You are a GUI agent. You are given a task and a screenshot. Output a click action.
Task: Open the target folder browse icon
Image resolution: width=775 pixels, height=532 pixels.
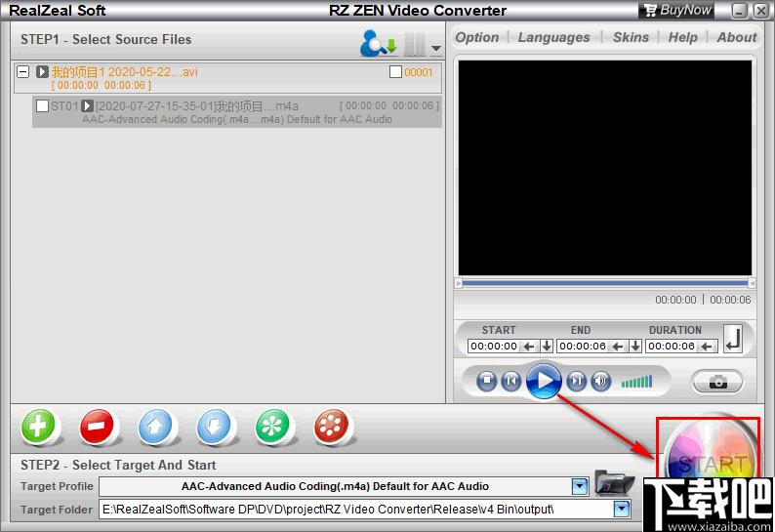click(x=613, y=483)
